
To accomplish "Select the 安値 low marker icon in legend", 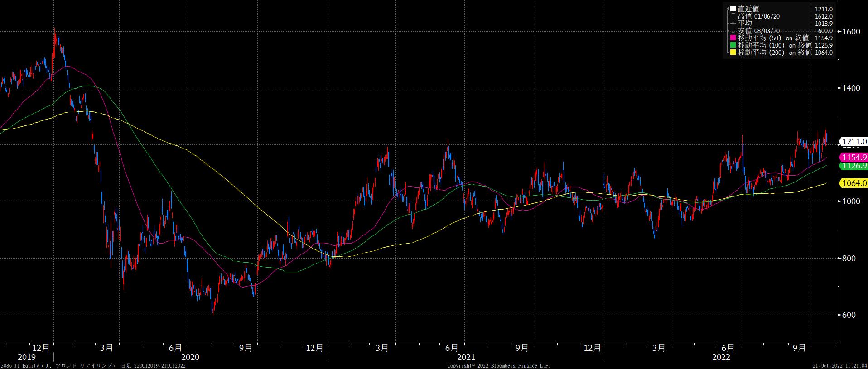I will 733,31.
